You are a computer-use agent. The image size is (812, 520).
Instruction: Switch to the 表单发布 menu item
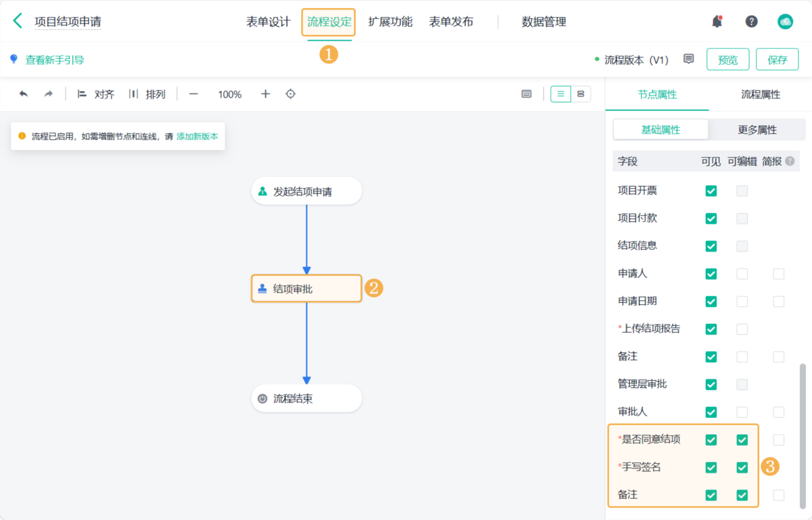tap(451, 21)
